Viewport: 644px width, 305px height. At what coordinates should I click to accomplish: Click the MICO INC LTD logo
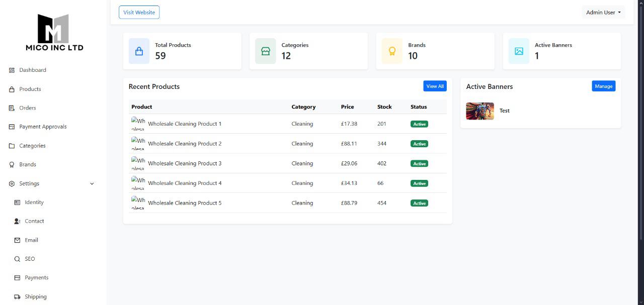pos(54,33)
